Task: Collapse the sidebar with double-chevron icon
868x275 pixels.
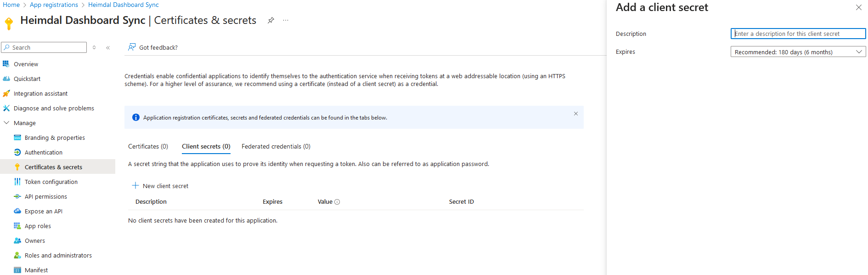Action: [x=108, y=47]
